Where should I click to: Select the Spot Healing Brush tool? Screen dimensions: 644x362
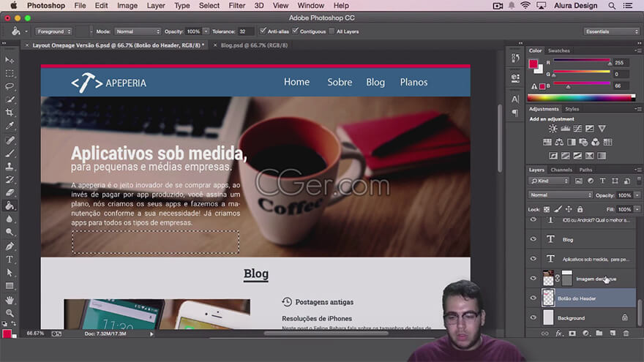10,140
